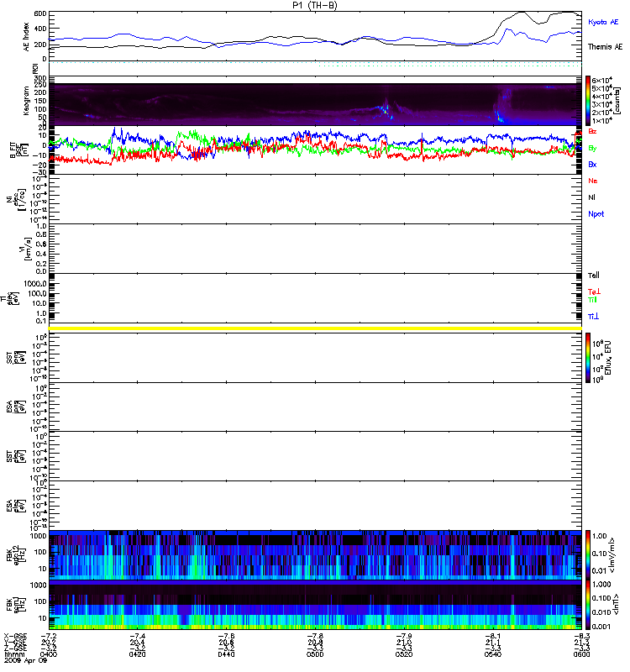Click the red "Te⊥" legend label

pos(594,291)
